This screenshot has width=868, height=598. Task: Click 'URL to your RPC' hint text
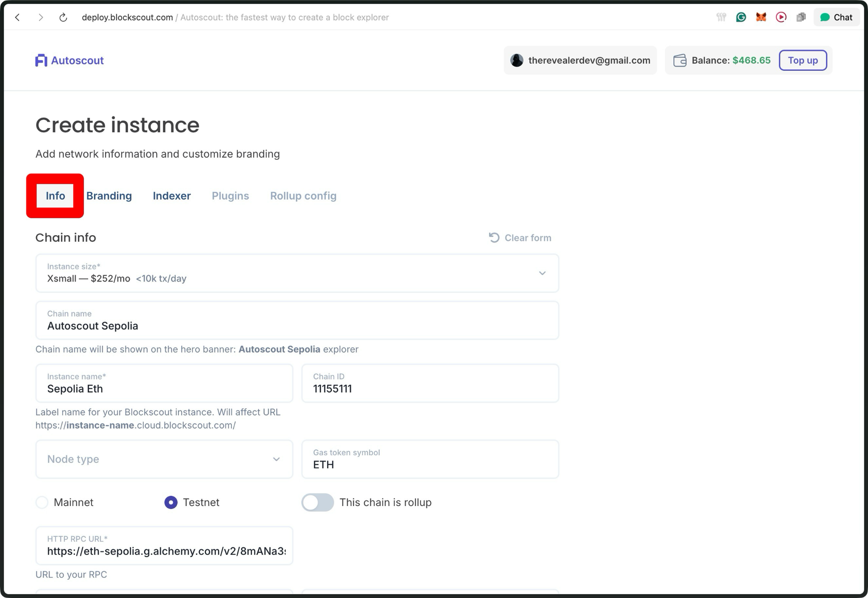click(71, 574)
